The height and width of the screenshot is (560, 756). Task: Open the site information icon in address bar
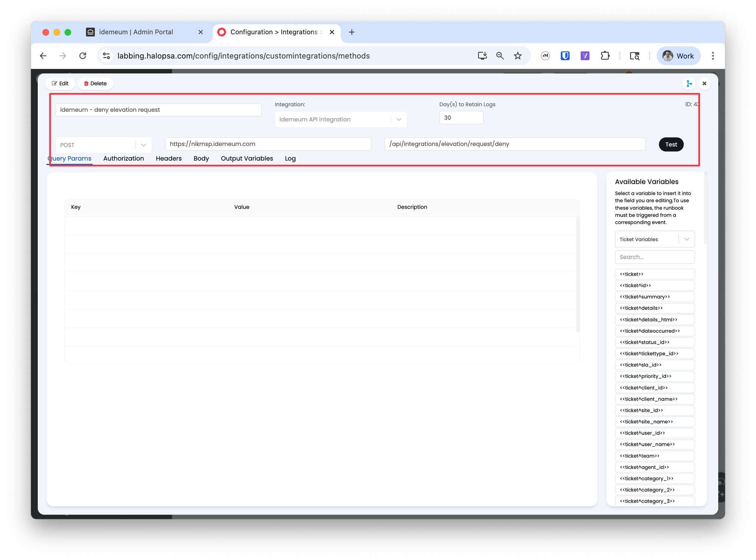point(107,56)
